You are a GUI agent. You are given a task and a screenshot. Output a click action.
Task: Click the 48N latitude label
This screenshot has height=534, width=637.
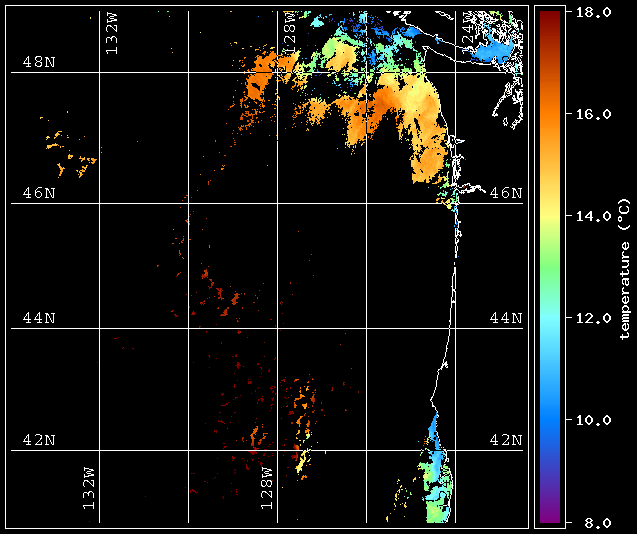pos(39,62)
